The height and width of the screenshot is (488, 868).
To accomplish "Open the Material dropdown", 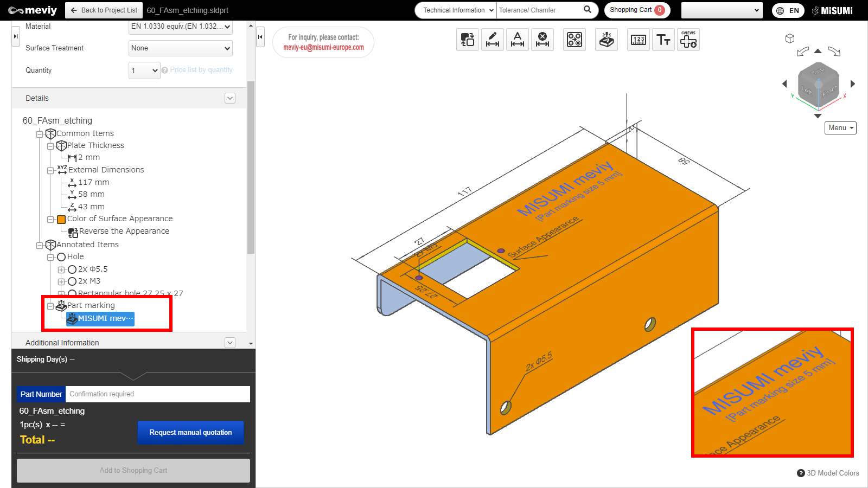I will point(181,27).
